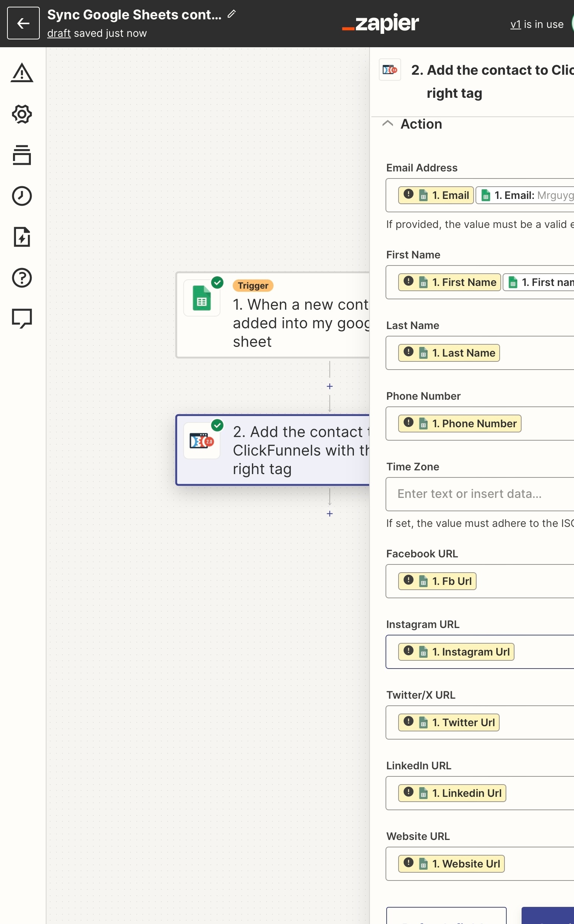This screenshot has width=574, height=924.
Task: Click the '1. Instagram Url' pill
Action: 456,652
